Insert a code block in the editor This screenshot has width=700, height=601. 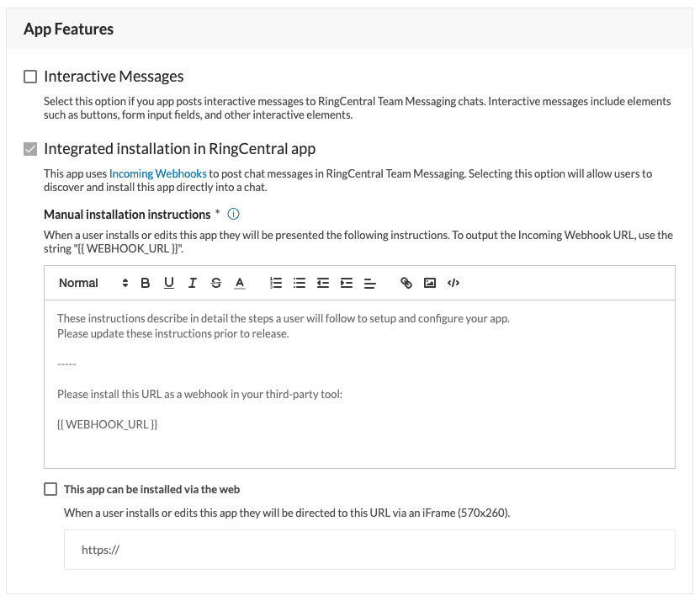(x=453, y=283)
